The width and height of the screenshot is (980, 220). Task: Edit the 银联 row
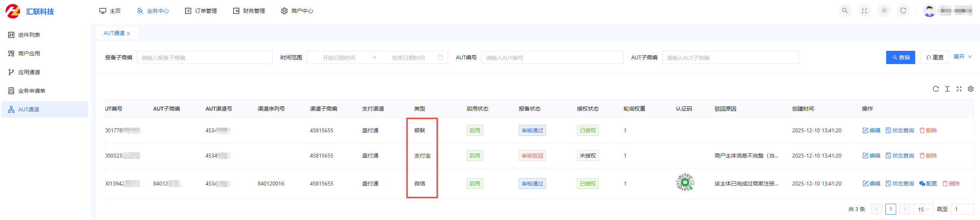point(871,130)
